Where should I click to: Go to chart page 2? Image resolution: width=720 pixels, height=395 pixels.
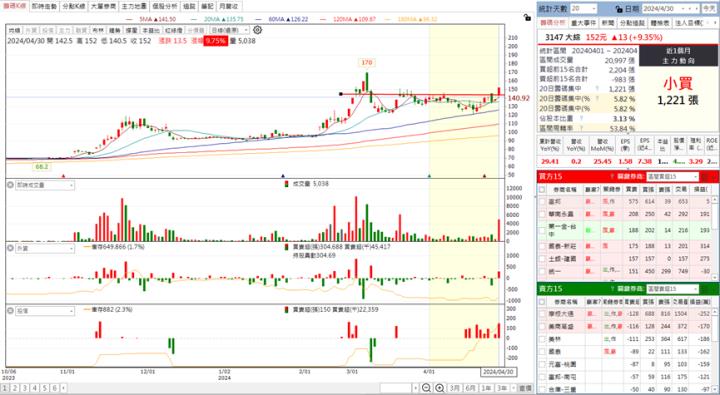click(15, 388)
